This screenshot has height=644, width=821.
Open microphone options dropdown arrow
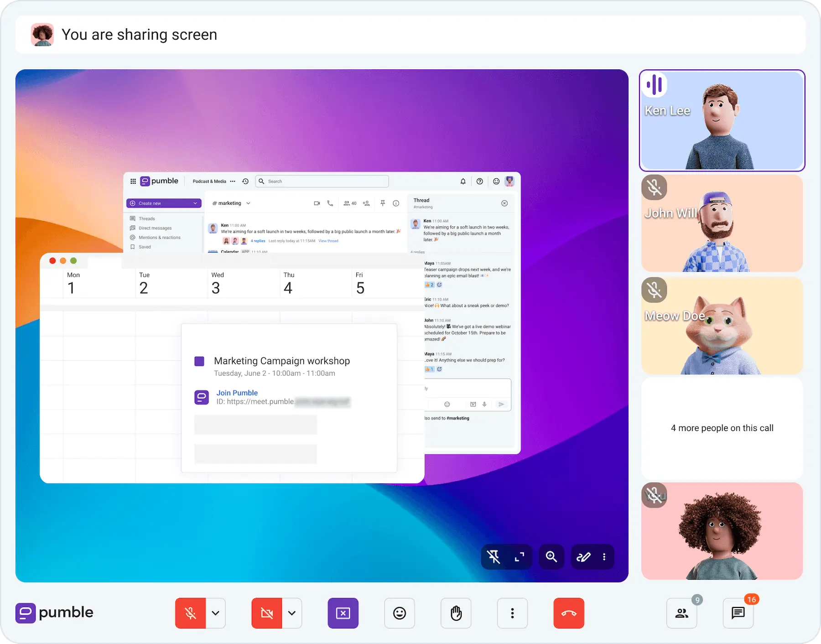pos(216,613)
